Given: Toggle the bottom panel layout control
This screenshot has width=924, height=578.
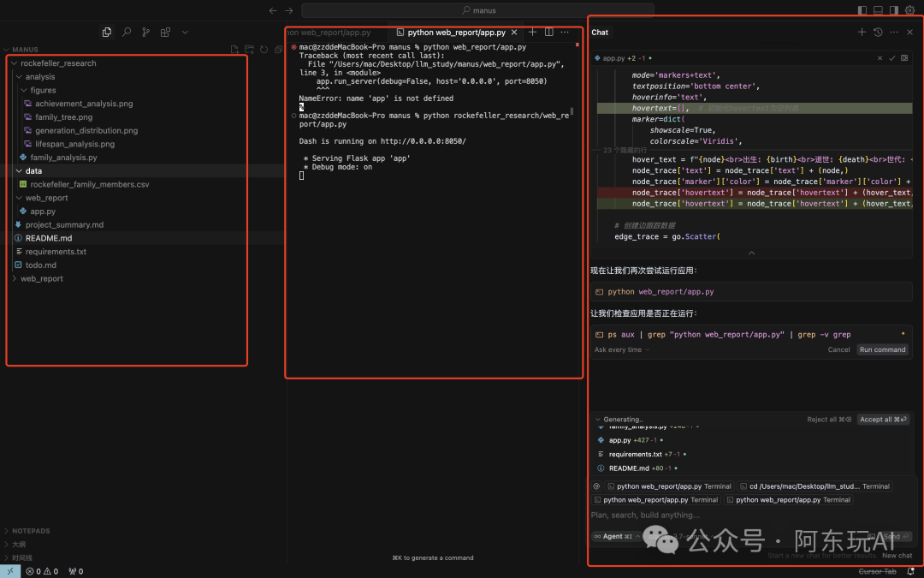Looking at the screenshot, I should click(x=878, y=10).
